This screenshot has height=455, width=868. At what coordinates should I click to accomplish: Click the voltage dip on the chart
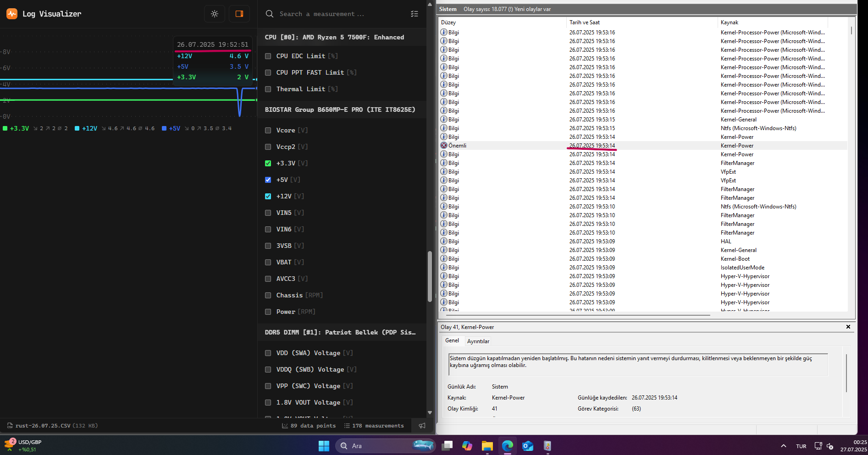click(x=239, y=103)
